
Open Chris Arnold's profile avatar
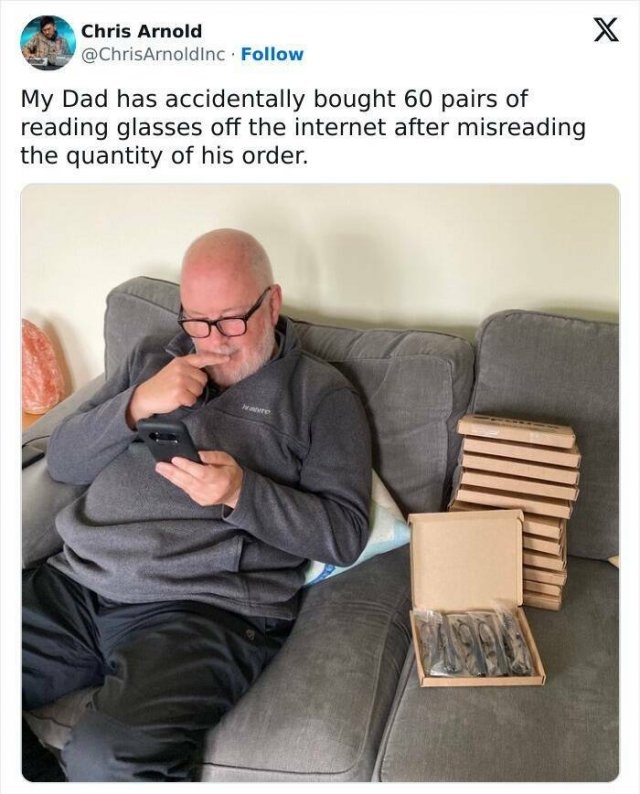click(48, 43)
